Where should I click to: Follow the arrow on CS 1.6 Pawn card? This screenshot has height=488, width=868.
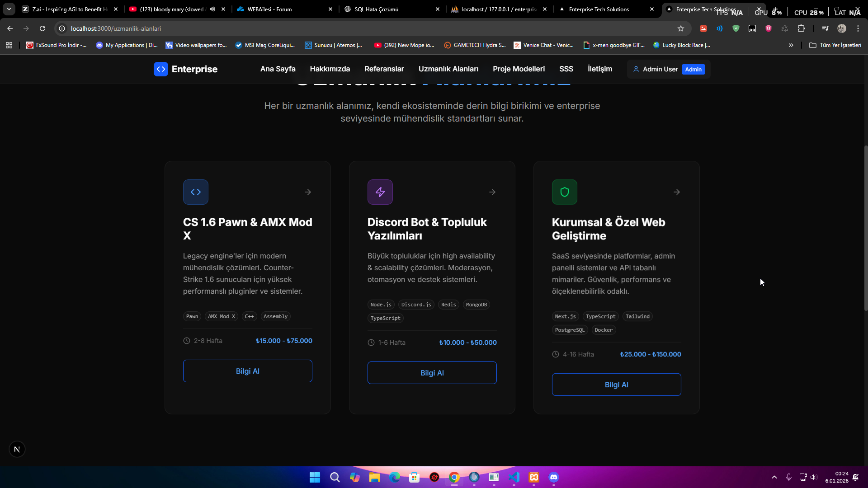[308, 192]
